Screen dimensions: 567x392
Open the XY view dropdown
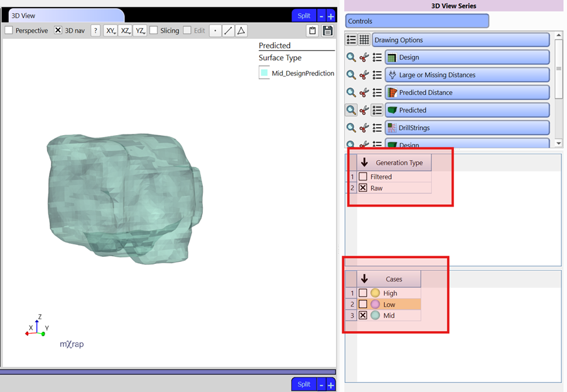[x=111, y=30]
